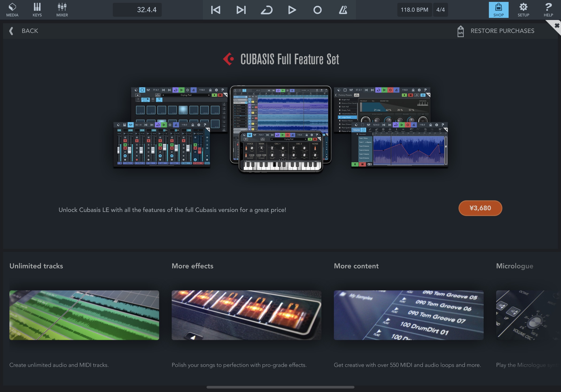Click the More effects heading

pyautogui.click(x=193, y=266)
